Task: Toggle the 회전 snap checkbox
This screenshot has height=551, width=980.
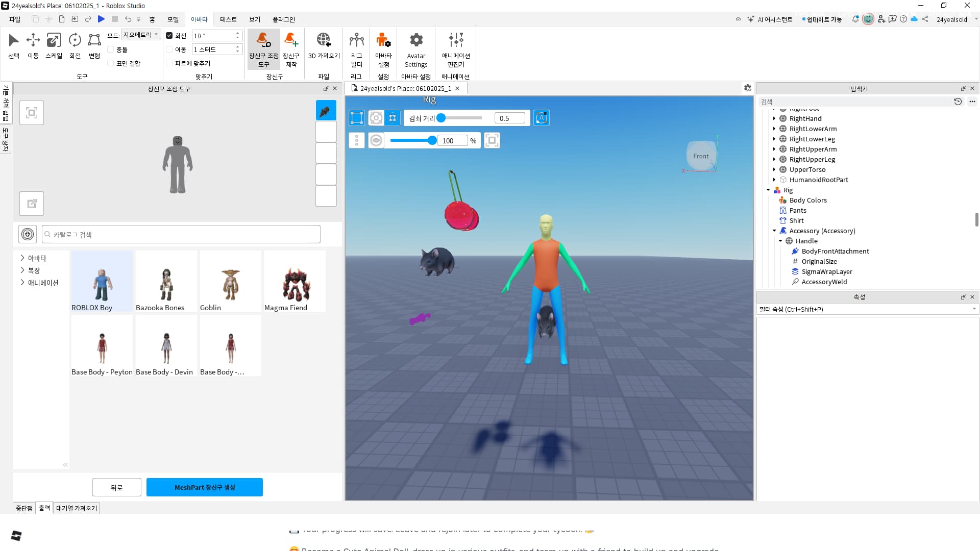Action: click(x=169, y=36)
